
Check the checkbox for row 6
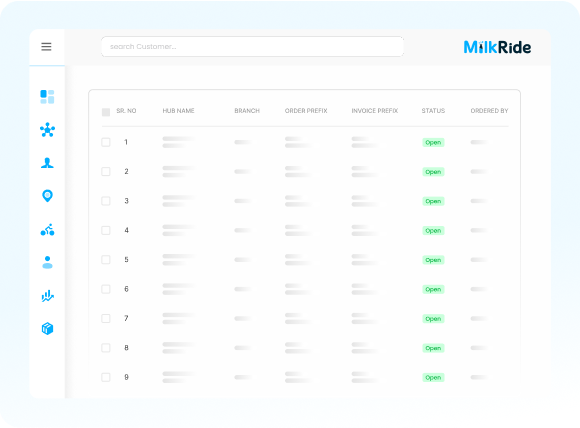click(x=106, y=289)
